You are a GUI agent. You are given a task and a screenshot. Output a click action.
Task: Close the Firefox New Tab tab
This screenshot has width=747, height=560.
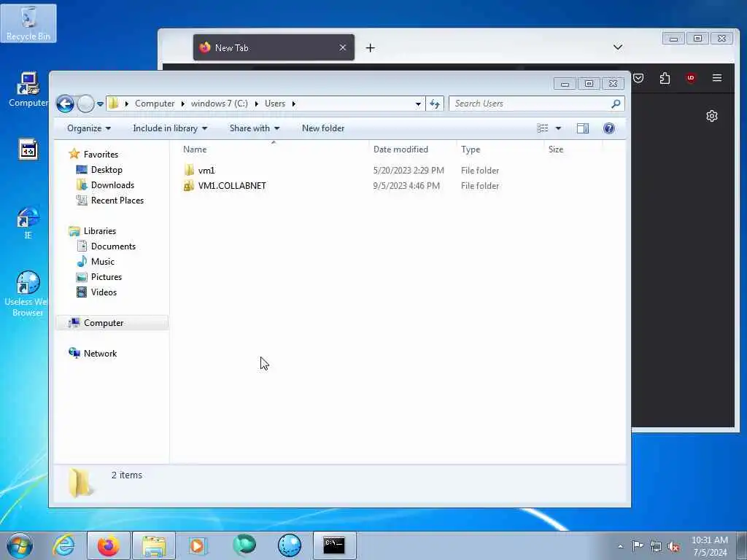pos(343,47)
